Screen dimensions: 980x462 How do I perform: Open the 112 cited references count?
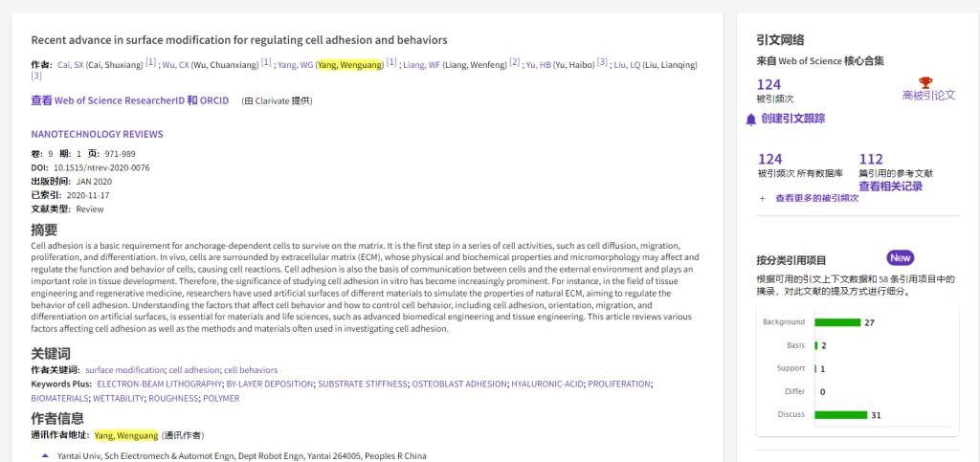[x=871, y=159]
